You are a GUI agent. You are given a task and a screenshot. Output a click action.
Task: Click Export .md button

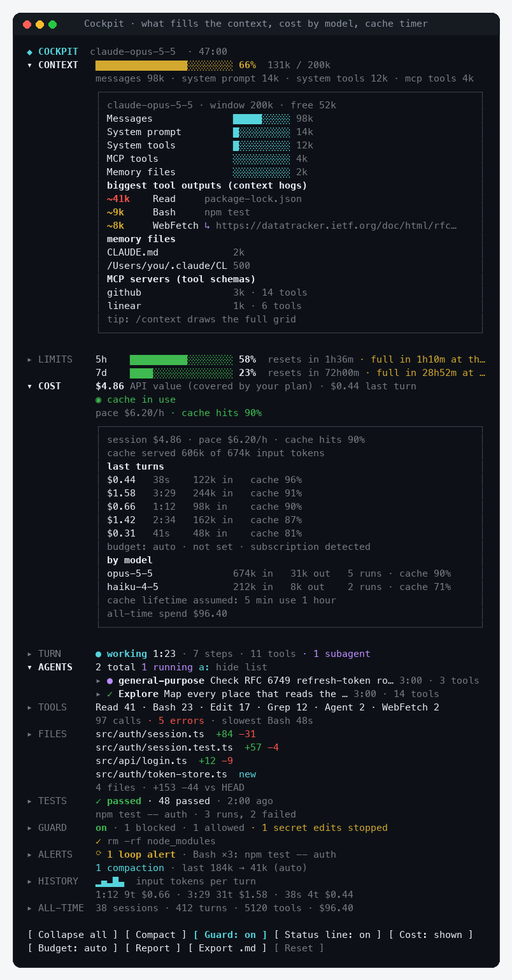click(227, 948)
